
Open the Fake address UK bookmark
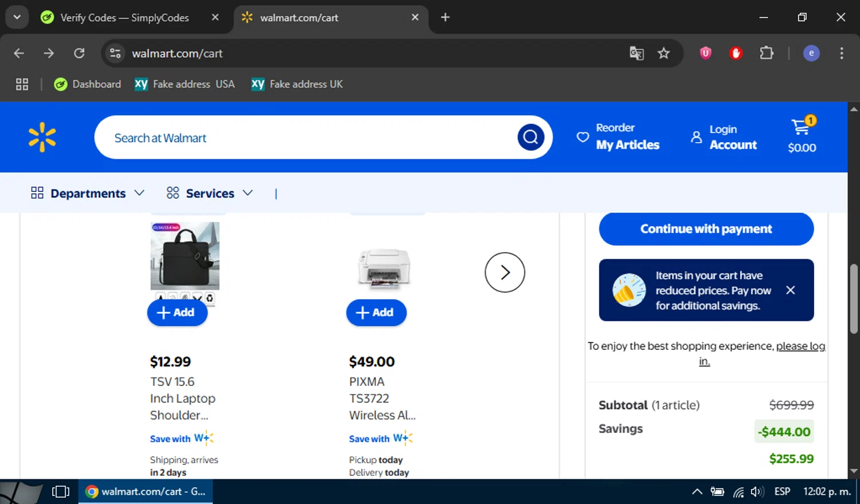click(x=297, y=84)
